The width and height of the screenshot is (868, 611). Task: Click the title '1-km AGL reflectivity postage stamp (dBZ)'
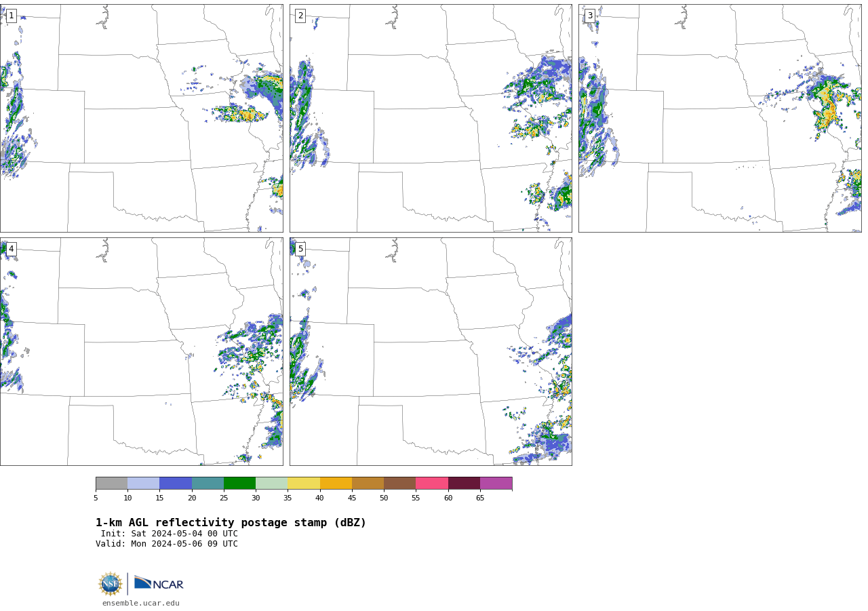[x=231, y=523]
